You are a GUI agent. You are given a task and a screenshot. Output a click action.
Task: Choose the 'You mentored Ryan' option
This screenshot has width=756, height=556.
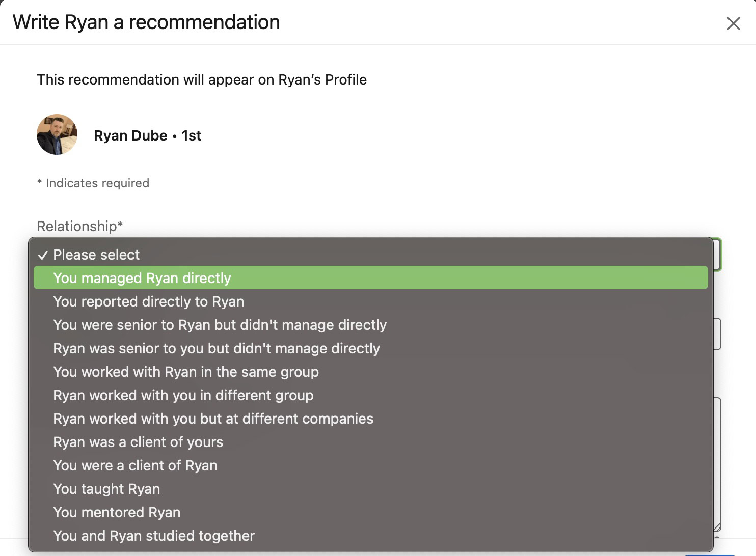pyautogui.click(x=117, y=512)
